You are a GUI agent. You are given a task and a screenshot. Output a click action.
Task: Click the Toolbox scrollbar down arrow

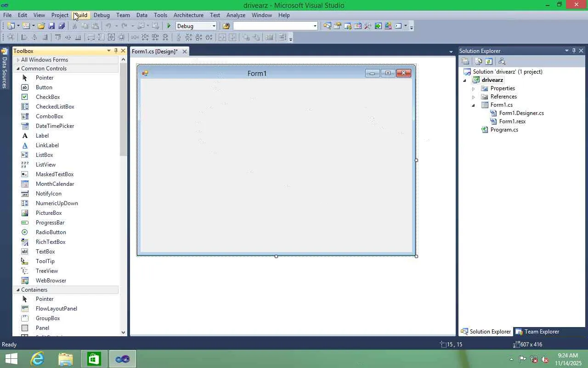(x=123, y=332)
